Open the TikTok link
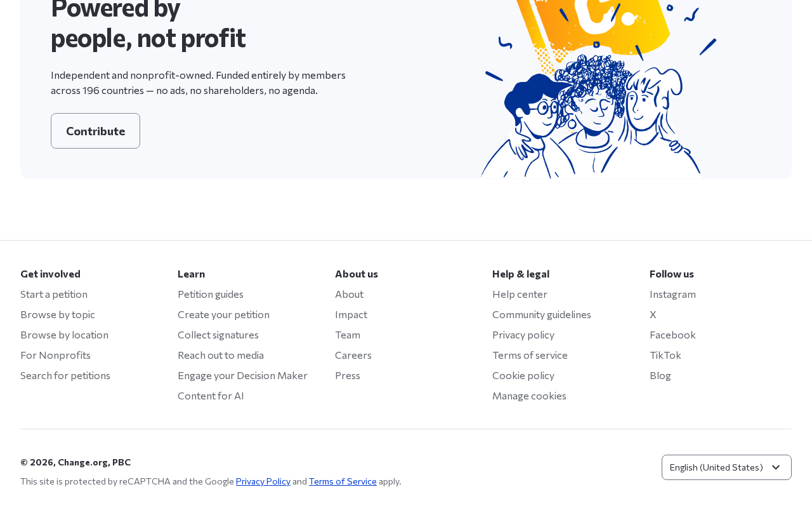This screenshot has height=508, width=812. click(x=665, y=355)
